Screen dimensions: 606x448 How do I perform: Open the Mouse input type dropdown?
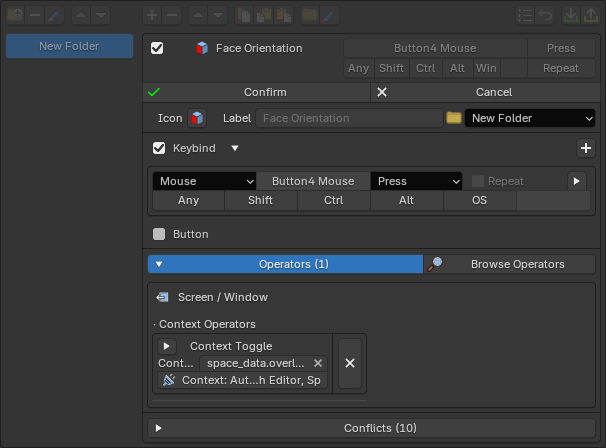point(204,181)
